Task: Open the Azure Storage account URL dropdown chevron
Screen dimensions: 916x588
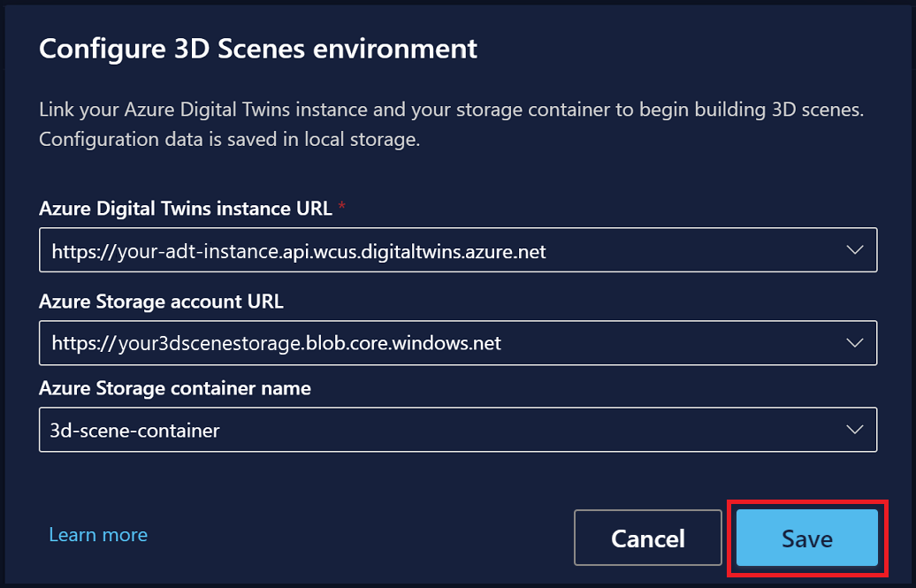Action: click(x=854, y=343)
